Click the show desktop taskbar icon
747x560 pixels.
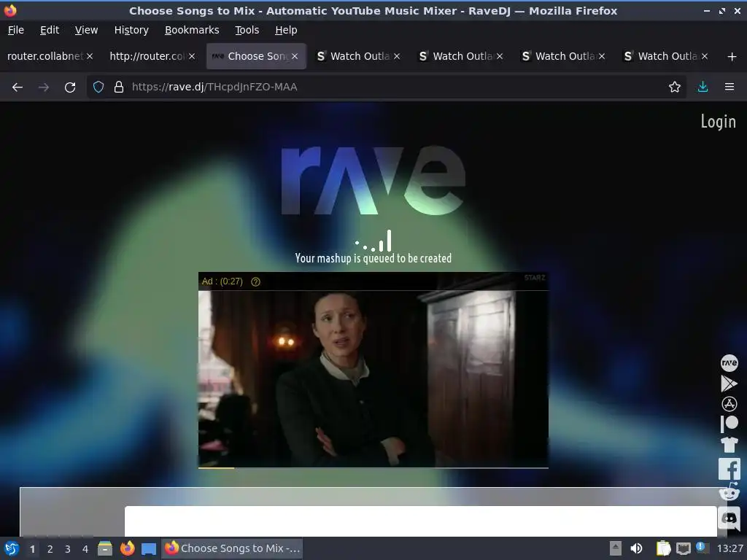(x=149, y=549)
